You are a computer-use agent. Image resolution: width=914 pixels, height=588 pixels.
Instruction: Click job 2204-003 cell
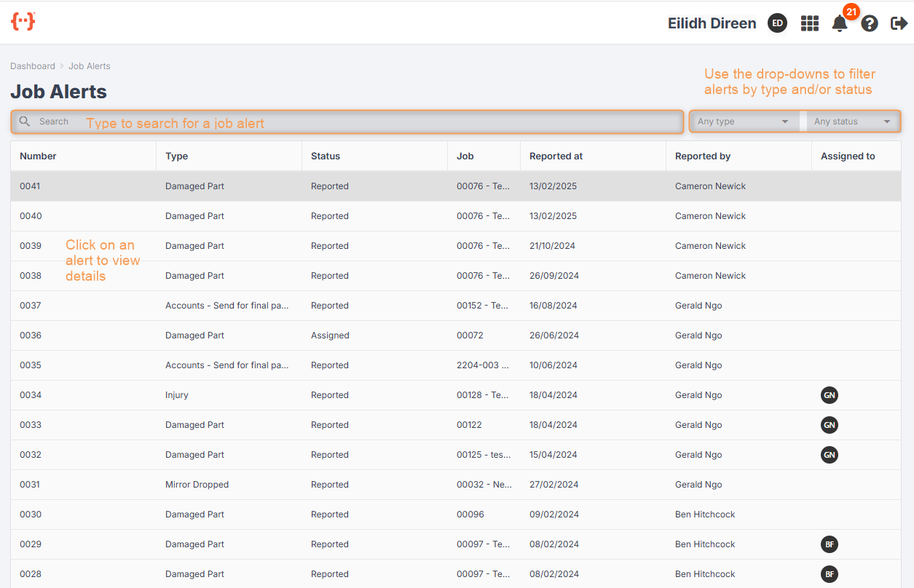483,365
